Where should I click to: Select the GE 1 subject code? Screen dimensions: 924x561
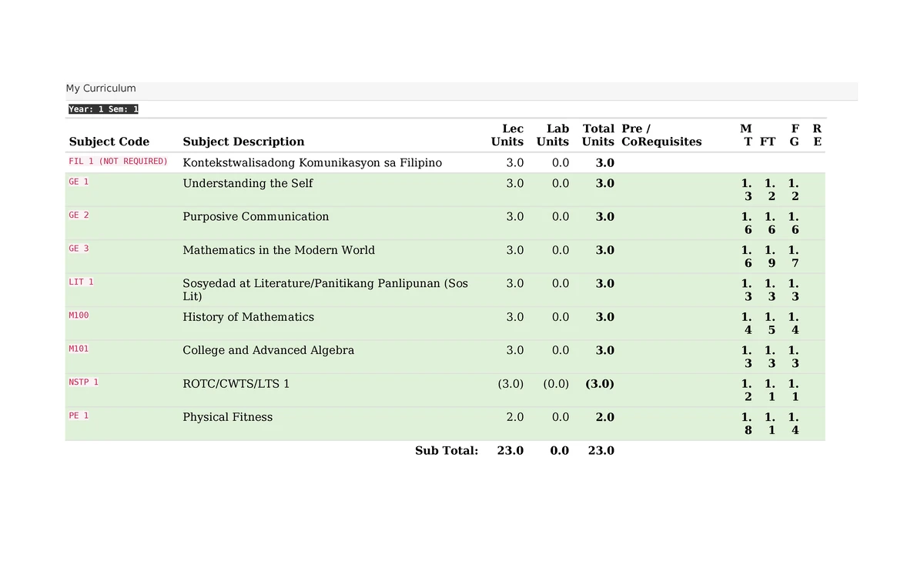[79, 182]
